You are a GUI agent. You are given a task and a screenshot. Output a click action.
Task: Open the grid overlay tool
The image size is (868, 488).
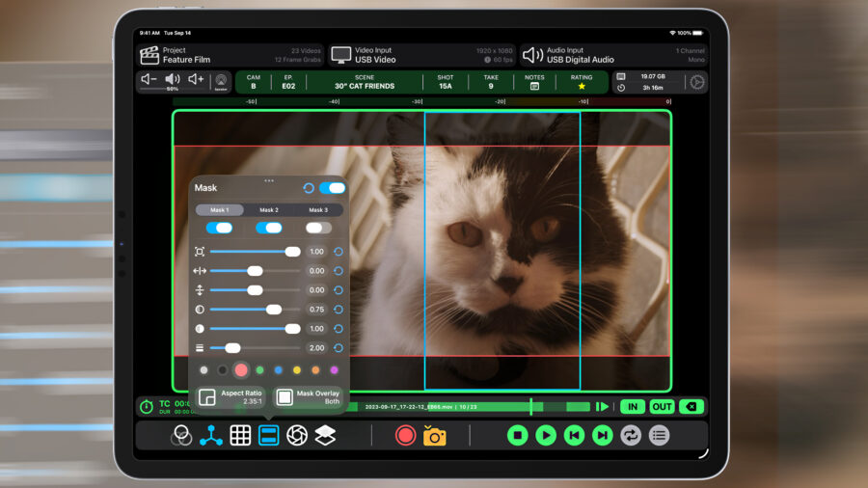click(240, 436)
